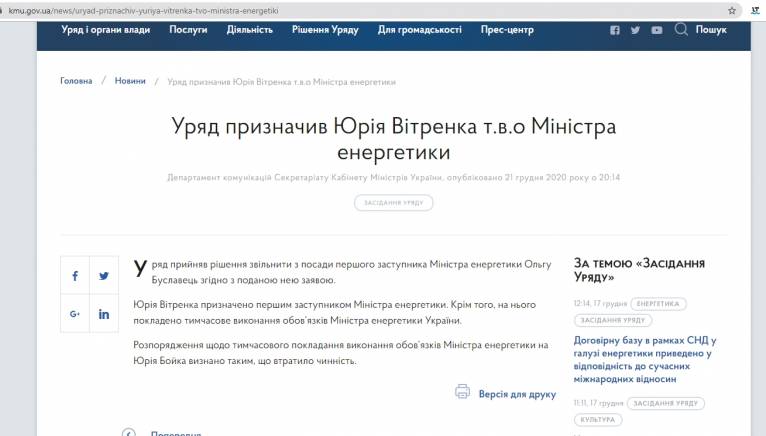Screen dimensions: 766x436
Task: Click the Пошук search label
Action: pyautogui.click(x=711, y=30)
